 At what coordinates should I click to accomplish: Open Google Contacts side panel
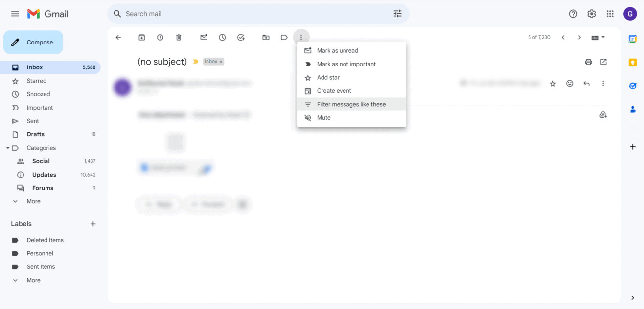click(633, 110)
